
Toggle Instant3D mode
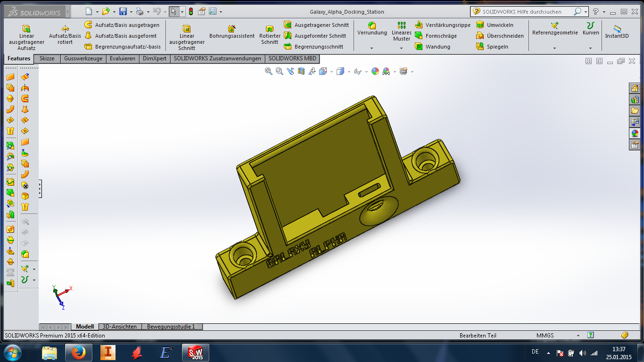click(x=617, y=32)
